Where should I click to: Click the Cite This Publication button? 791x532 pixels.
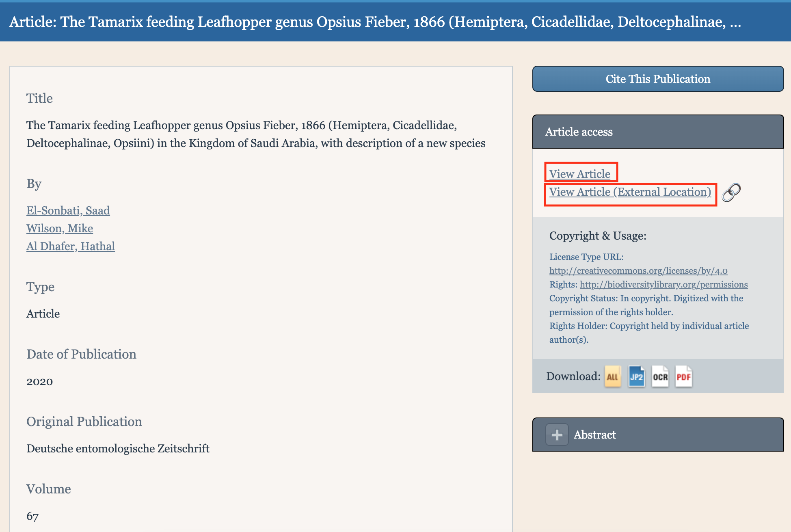(657, 78)
